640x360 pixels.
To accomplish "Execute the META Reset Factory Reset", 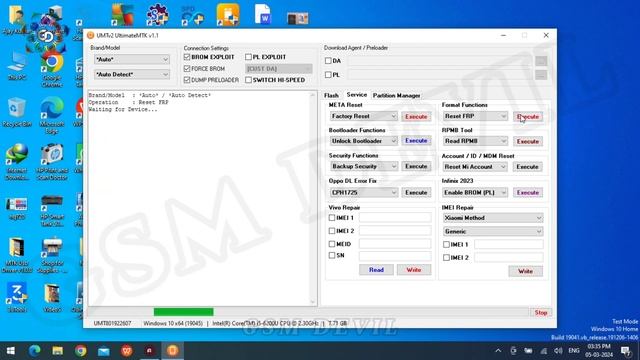I will [416, 117].
